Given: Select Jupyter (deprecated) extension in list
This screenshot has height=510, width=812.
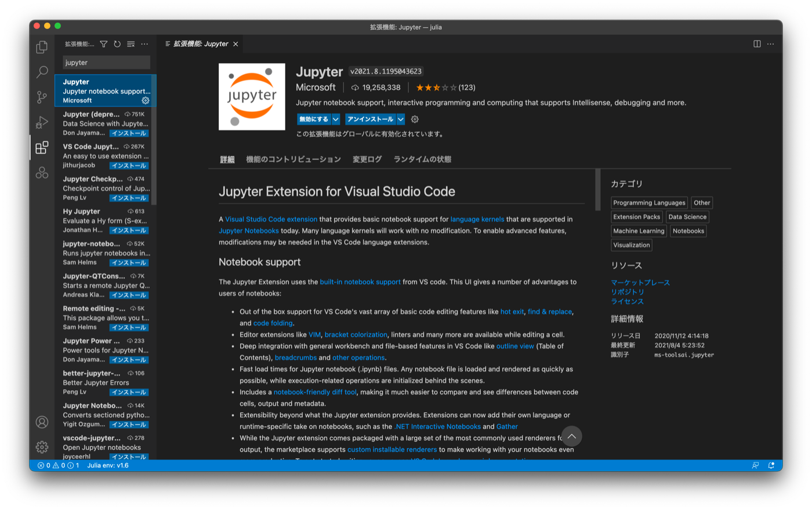Looking at the screenshot, I should coord(106,123).
